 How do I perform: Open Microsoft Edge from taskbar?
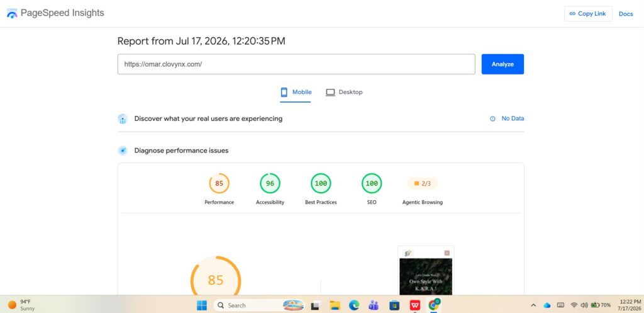click(x=354, y=305)
